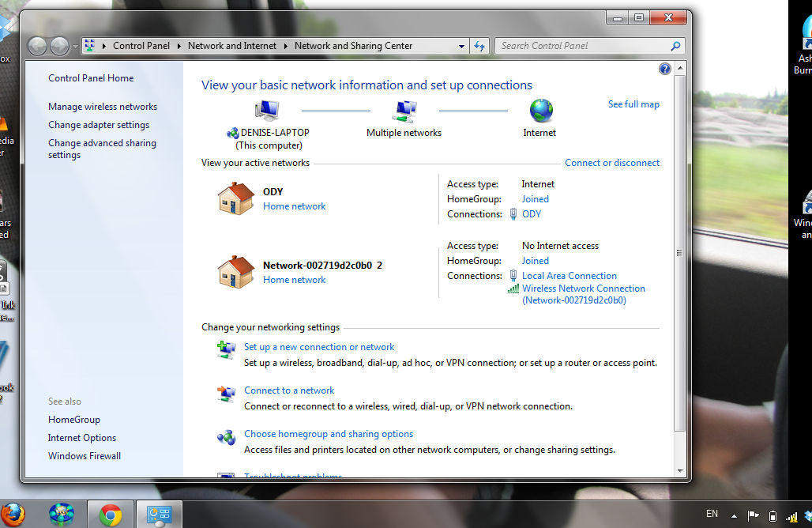The image size is (812, 528).
Task: Open Change adapter settings
Action: (x=99, y=124)
